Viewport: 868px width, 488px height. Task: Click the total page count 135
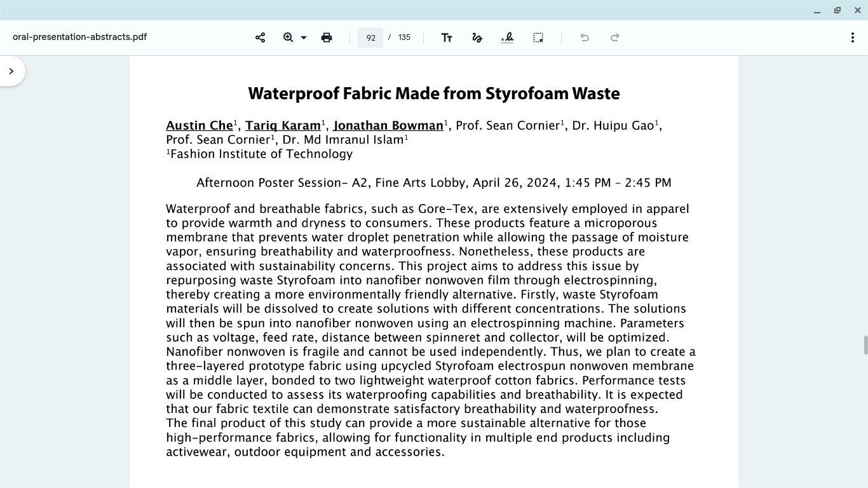point(404,37)
